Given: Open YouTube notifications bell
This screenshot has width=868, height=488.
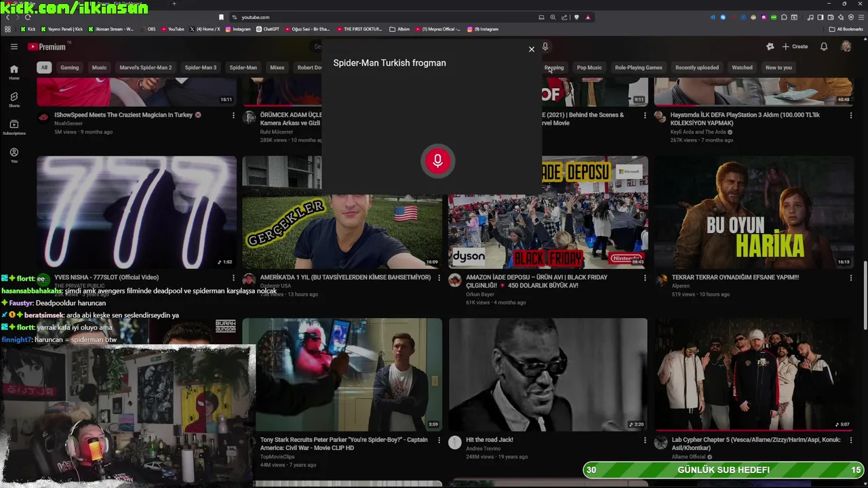Looking at the screenshot, I should click(x=824, y=47).
